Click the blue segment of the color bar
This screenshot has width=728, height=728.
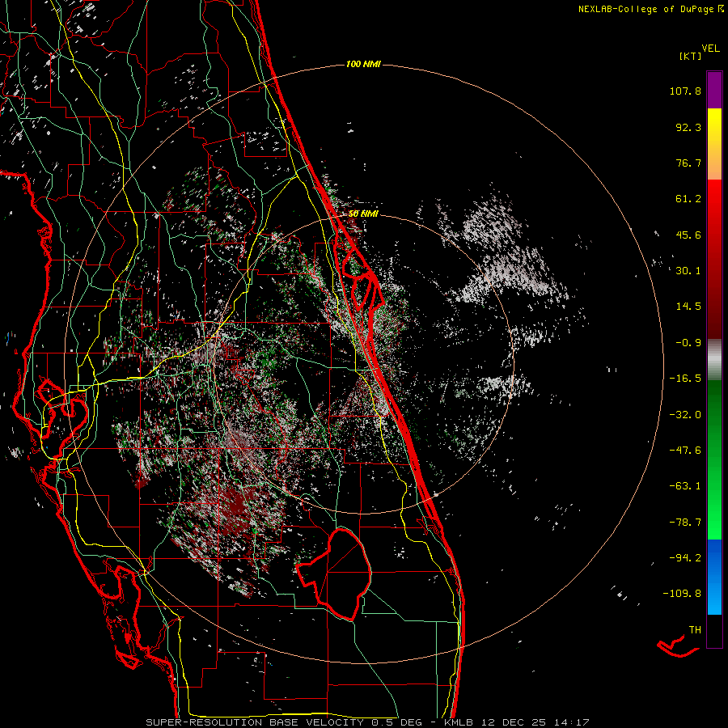[714, 577]
